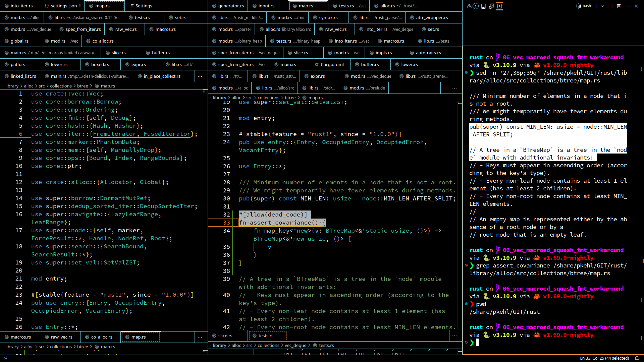Click 'mod entry;' line in right editor
The width and height of the screenshot is (644, 362).
pyautogui.click(x=257, y=118)
